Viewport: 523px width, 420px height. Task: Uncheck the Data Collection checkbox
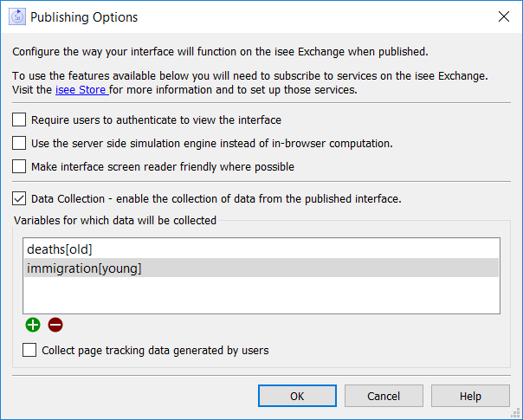pos(19,198)
